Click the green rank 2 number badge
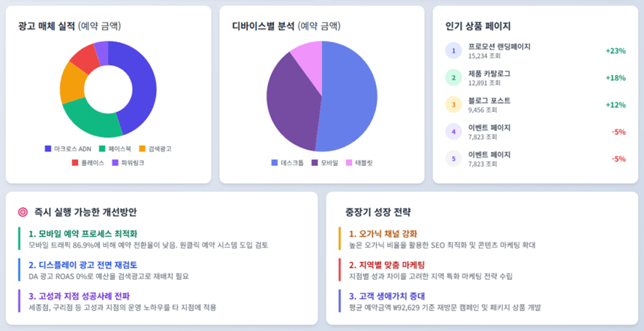The image size is (644, 331). [x=453, y=77]
